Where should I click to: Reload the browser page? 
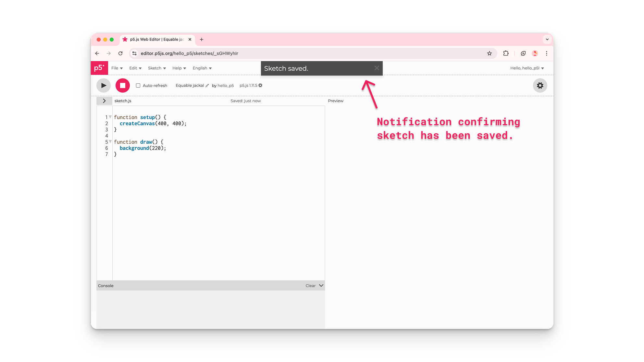click(120, 54)
